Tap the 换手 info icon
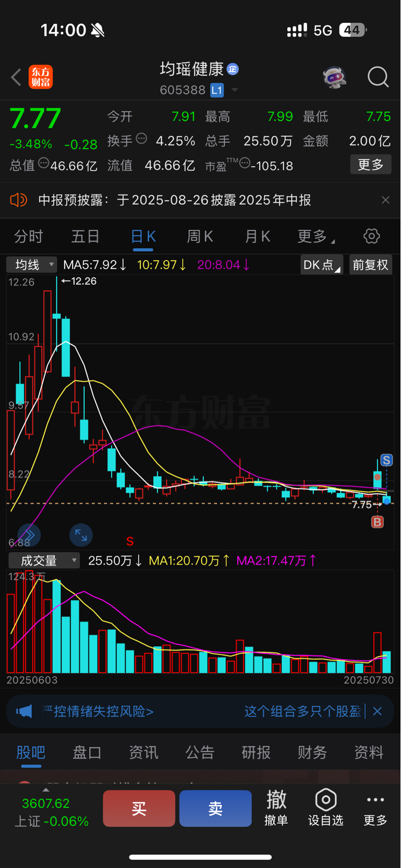This screenshot has width=401, height=868. tap(141, 139)
